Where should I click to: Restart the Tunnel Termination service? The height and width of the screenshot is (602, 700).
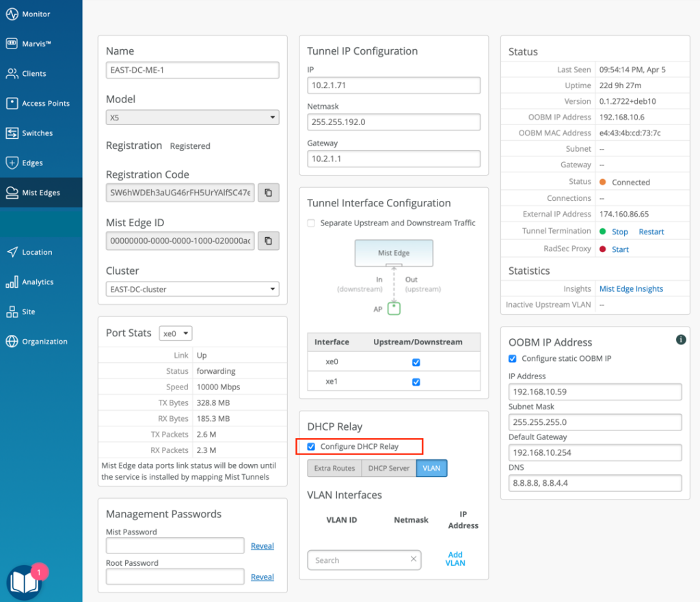tap(651, 232)
